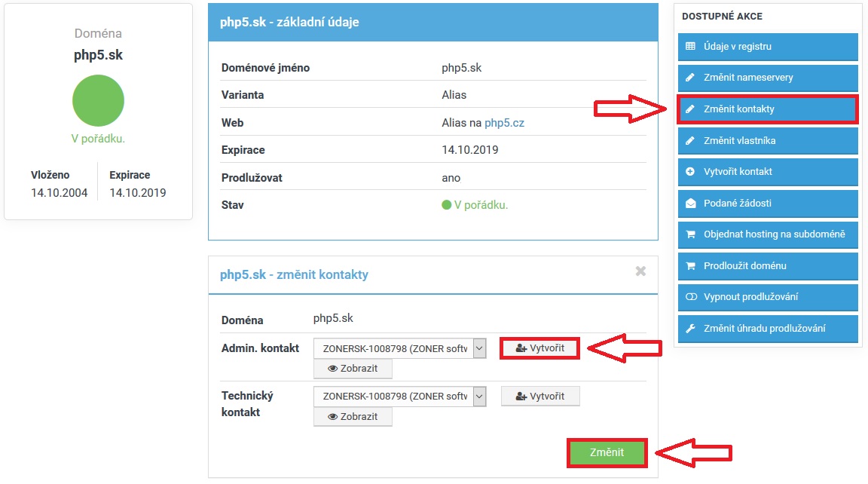The width and height of the screenshot is (868, 484).
Task: Show the Technický kontakt details via Zobrazit
Action: click(x=353, y=416)
